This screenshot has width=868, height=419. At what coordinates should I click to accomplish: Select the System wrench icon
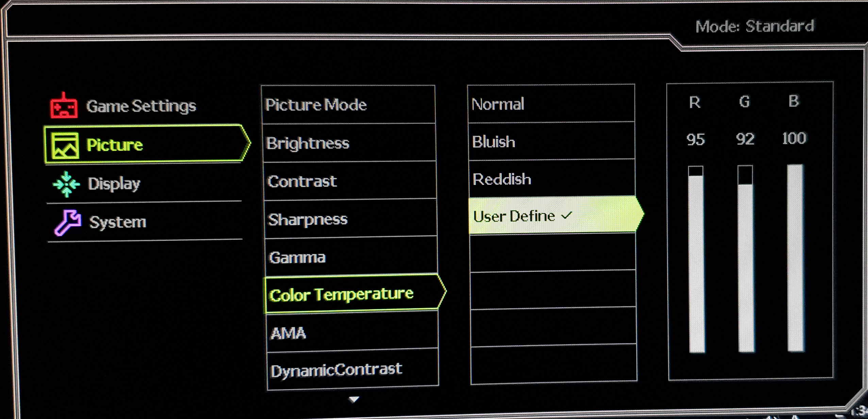[66, 221]
